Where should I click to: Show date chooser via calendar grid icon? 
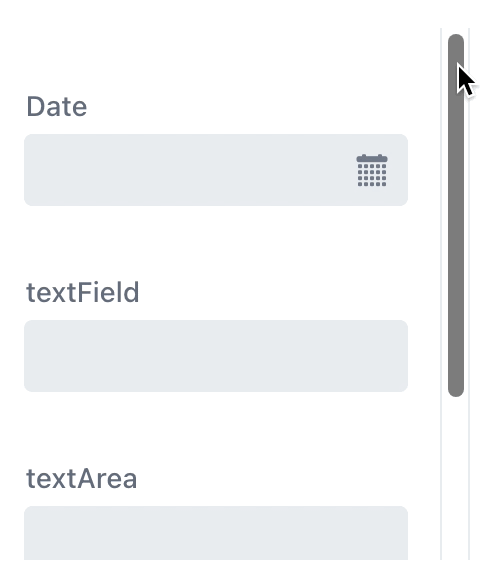click(372, 171)
